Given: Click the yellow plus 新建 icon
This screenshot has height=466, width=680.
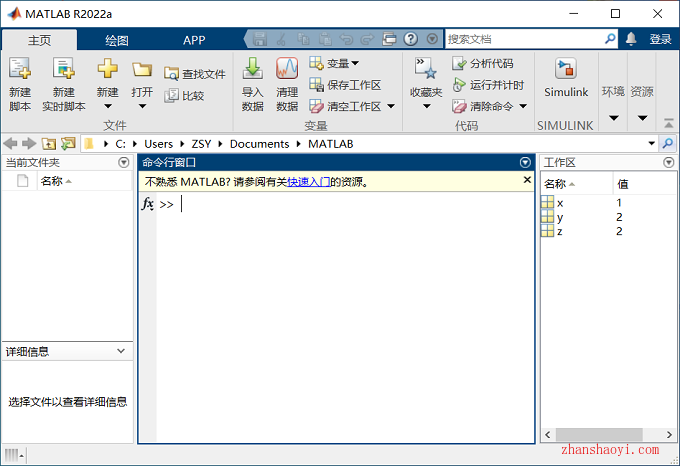Looking at the screenshot, I should click(x=107, y=69).
